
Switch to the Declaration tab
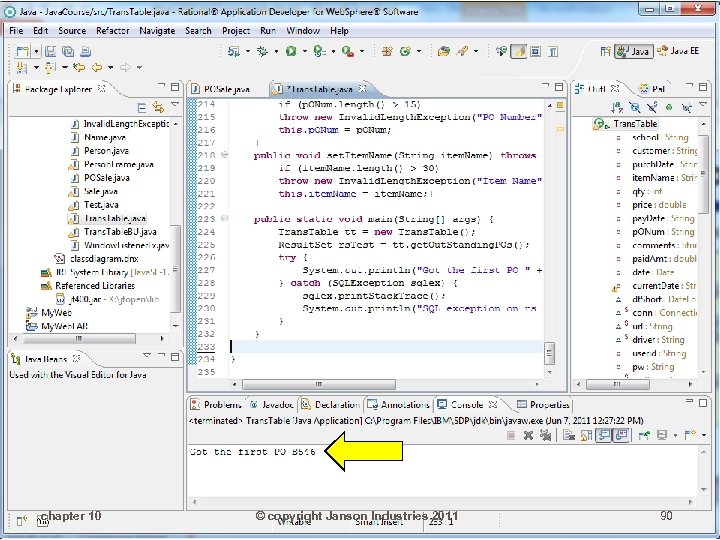tap(331, 405)
